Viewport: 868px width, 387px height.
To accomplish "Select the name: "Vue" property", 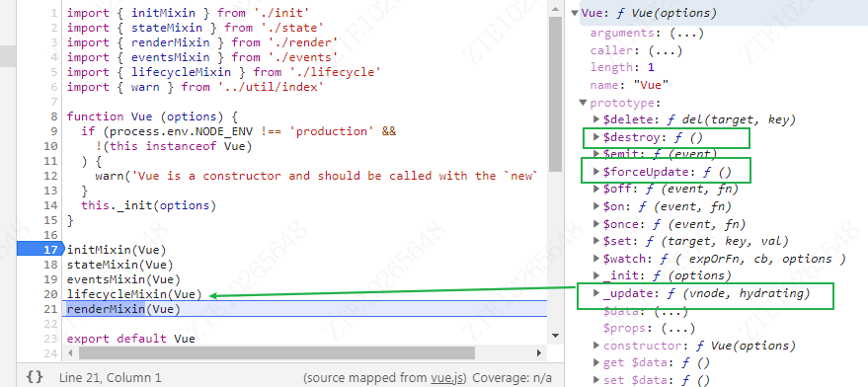I will pos(630,85).
